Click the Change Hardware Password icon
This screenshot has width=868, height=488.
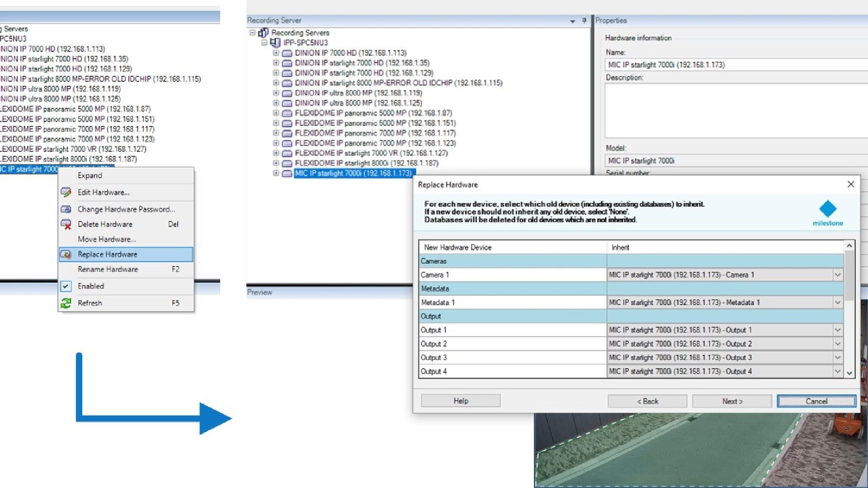click(x=66, y=209)
